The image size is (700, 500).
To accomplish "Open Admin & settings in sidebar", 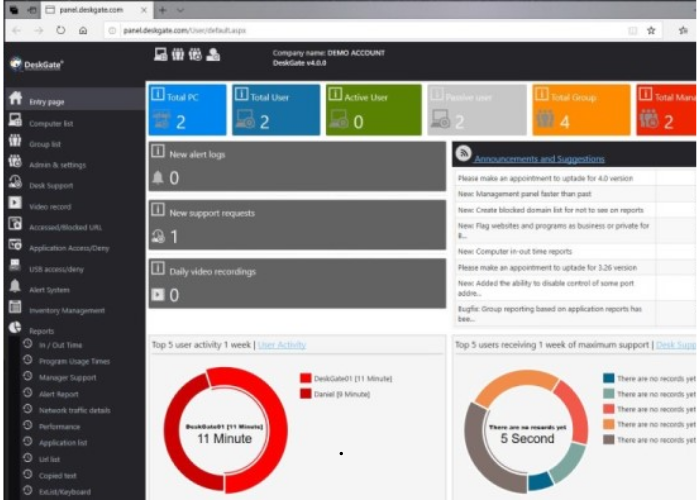I will tap(57, 165).
